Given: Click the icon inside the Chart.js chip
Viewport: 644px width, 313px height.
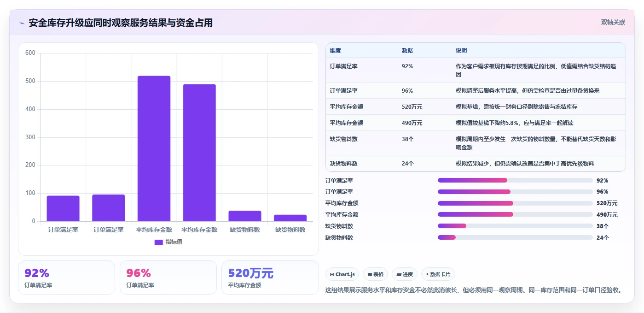Looking at the screenshot, I should coord(332,274).
